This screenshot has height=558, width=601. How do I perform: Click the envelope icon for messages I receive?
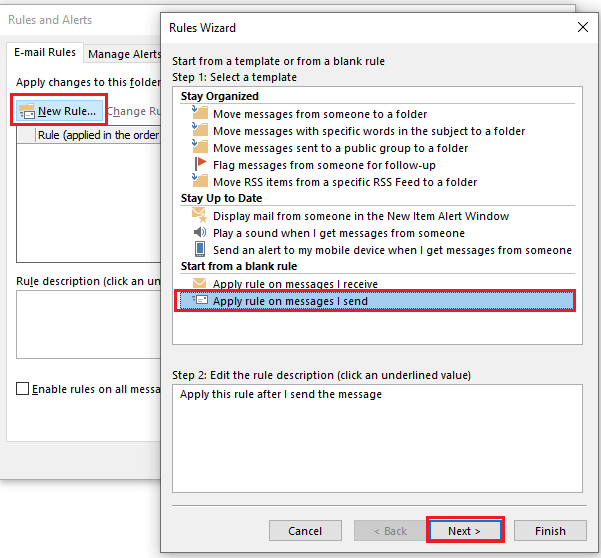coord(200,284)
